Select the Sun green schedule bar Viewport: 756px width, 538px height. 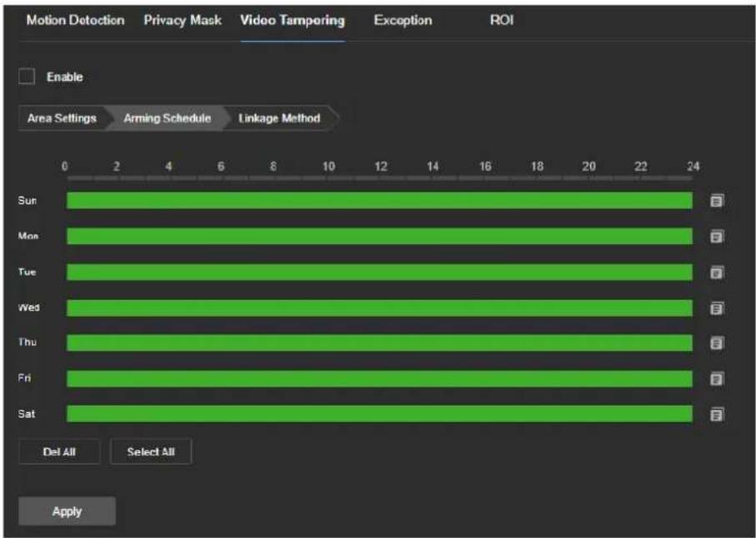379,201
